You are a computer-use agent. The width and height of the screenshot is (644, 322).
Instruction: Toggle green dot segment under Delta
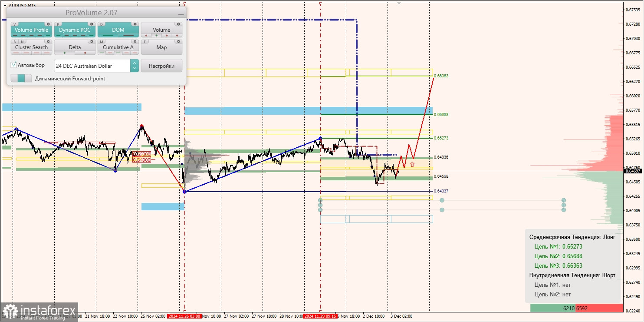[x=65, y=53]
